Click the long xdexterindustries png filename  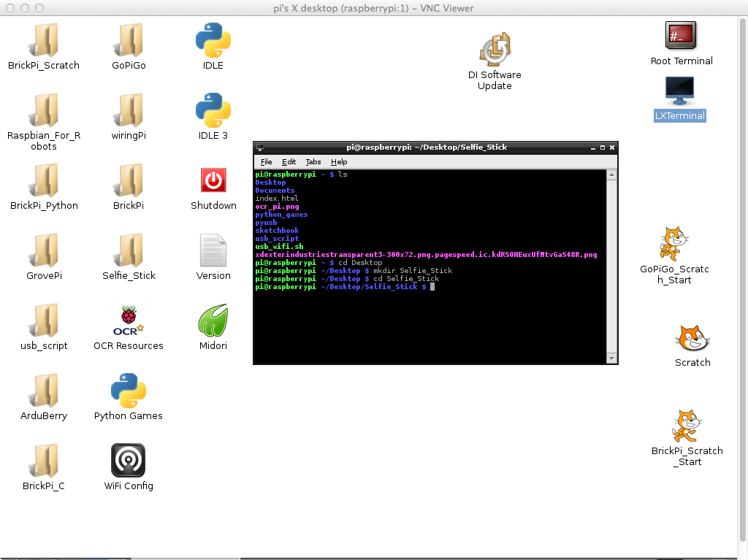[x=426, y=255]
